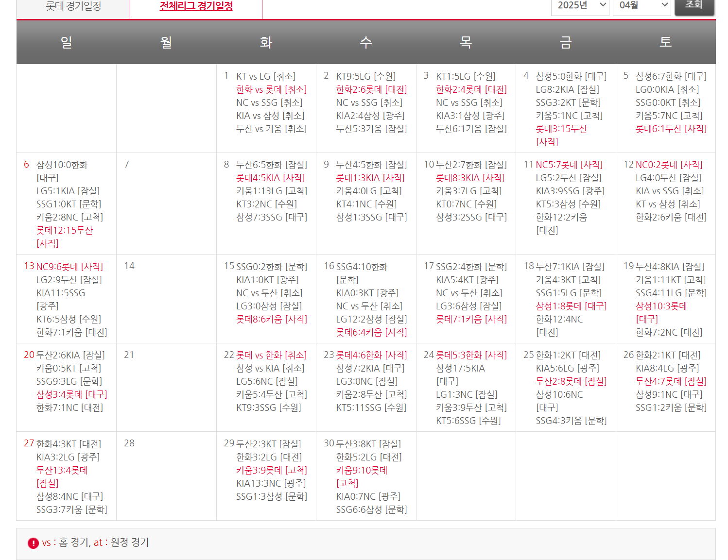The height and width of the screenshot is (560, 728).
Task: Click 키움9:10롯데 [고척] on April 30
Action: (x=362, y=476)
